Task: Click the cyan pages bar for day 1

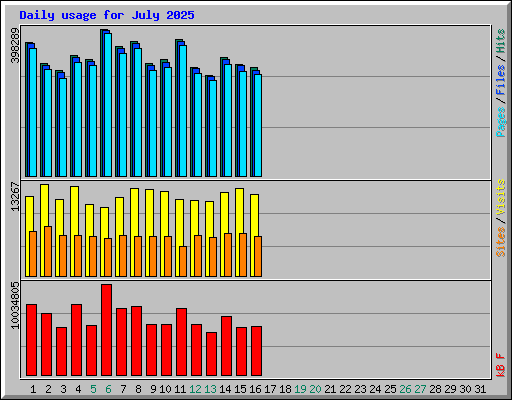Action: [33, 112]
